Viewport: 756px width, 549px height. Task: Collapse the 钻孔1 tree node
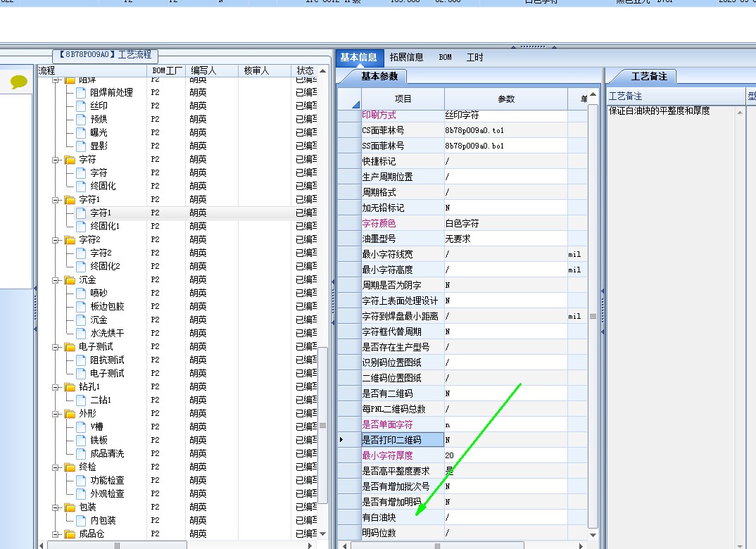(56, 387)
